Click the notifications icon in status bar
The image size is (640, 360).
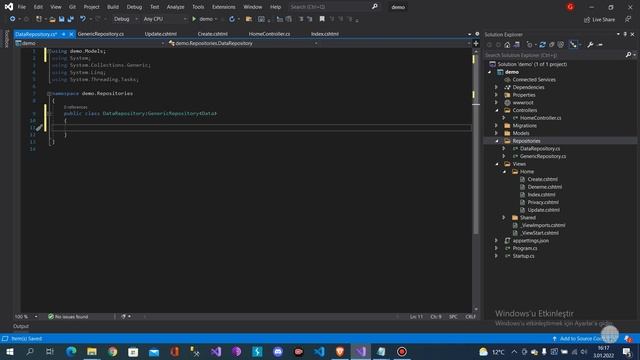point(628,339)
